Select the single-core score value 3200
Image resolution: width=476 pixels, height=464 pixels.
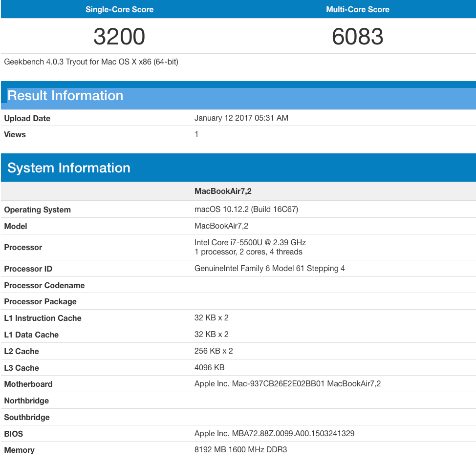(119, 37)
